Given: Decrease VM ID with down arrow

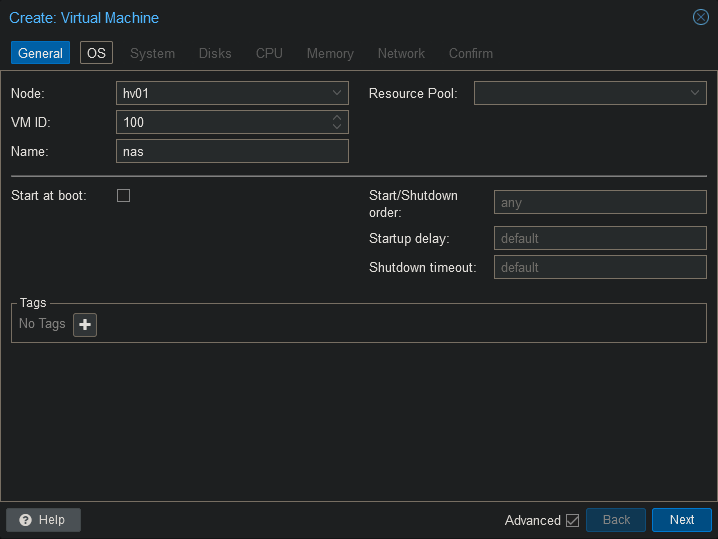Looking at the screenshot, I should [337, 127].
